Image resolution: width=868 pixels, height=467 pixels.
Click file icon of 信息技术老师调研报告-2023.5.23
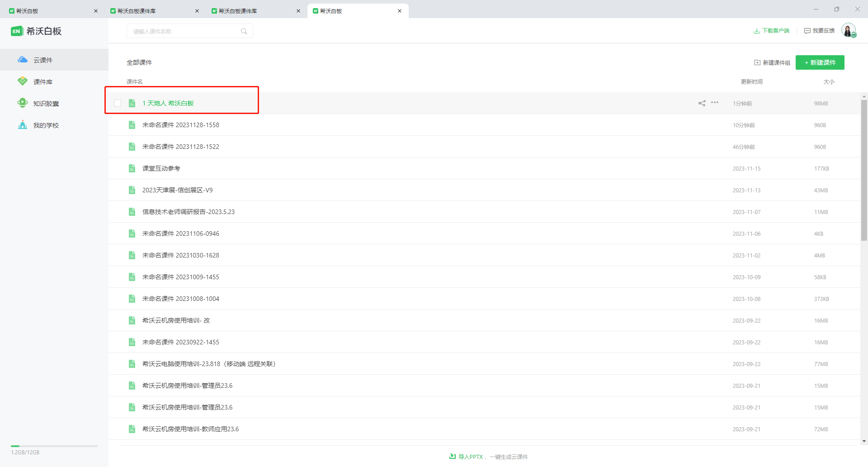coord(132,212)
